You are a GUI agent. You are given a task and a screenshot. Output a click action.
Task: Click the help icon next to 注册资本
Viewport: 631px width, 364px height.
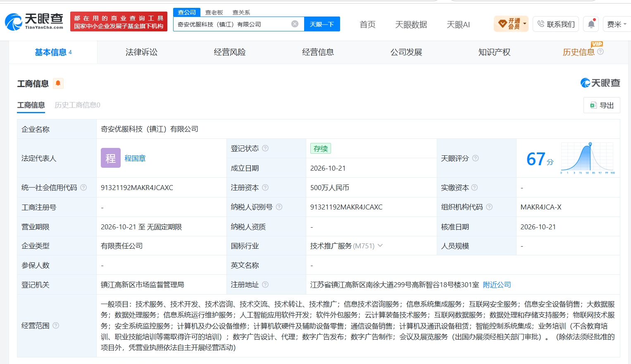pos(265,188)
